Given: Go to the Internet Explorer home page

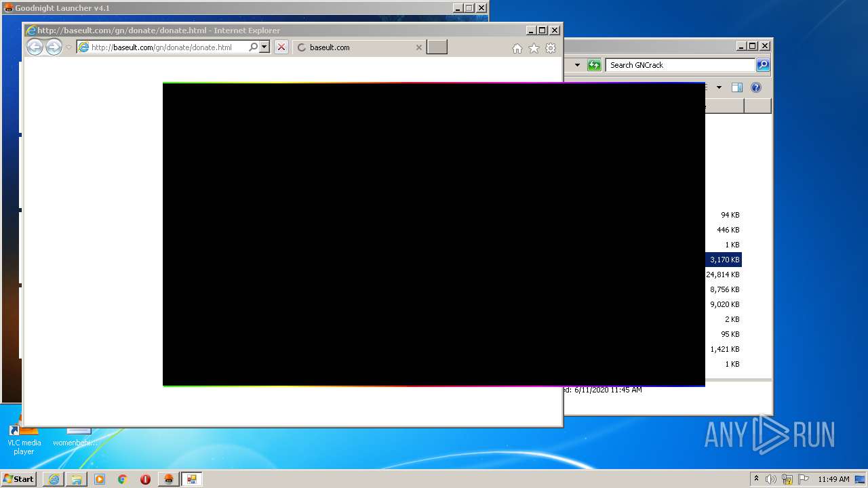Looking at the screenshot, I should click(517, 48).
